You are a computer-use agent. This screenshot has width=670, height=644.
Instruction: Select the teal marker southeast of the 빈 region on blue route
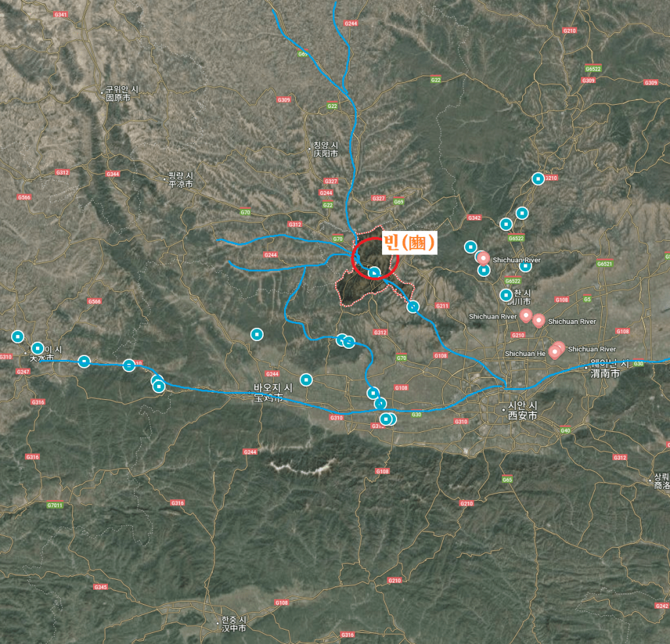click(413, 307)
